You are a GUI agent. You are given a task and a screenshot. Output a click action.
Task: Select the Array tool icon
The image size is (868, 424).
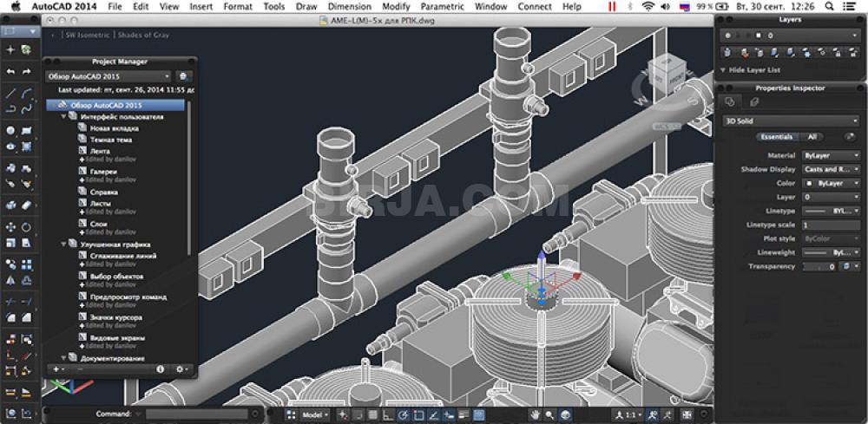[x=26, y=264]
